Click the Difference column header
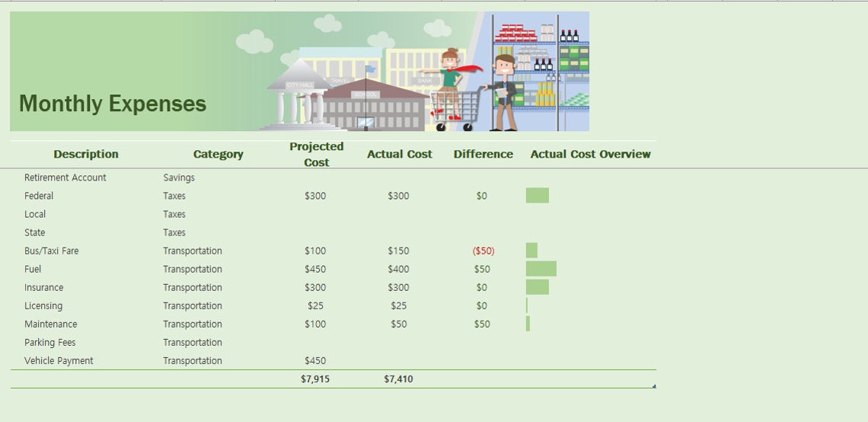Viewport: 868px width, 422px height. coord(483,154)
